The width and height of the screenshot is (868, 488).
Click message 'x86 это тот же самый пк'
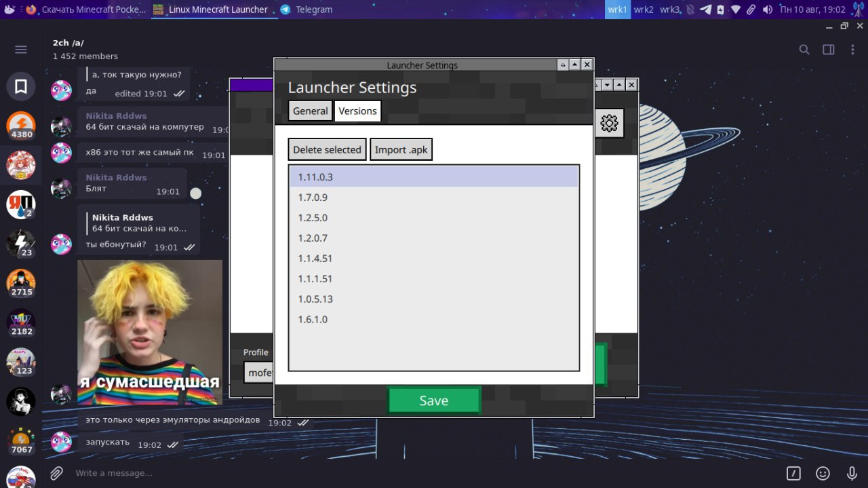[x=140, y=153]
